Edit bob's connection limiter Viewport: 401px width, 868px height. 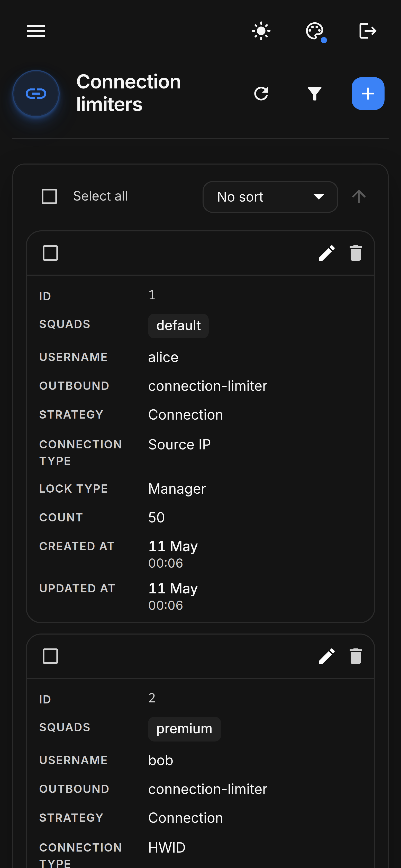tap(327, 656)
